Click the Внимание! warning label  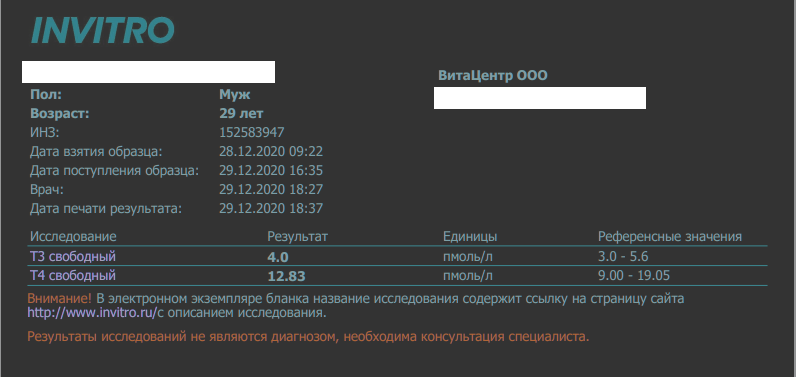point(60,298)
